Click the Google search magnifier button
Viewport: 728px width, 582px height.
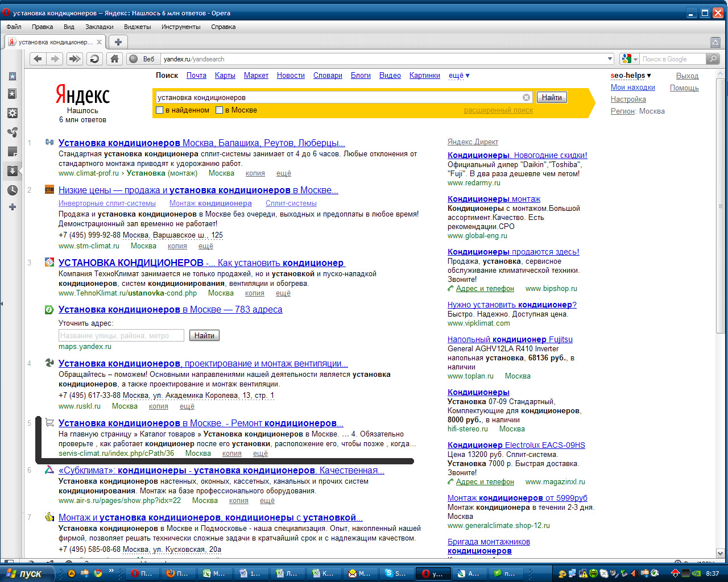(x=713, y=59)
